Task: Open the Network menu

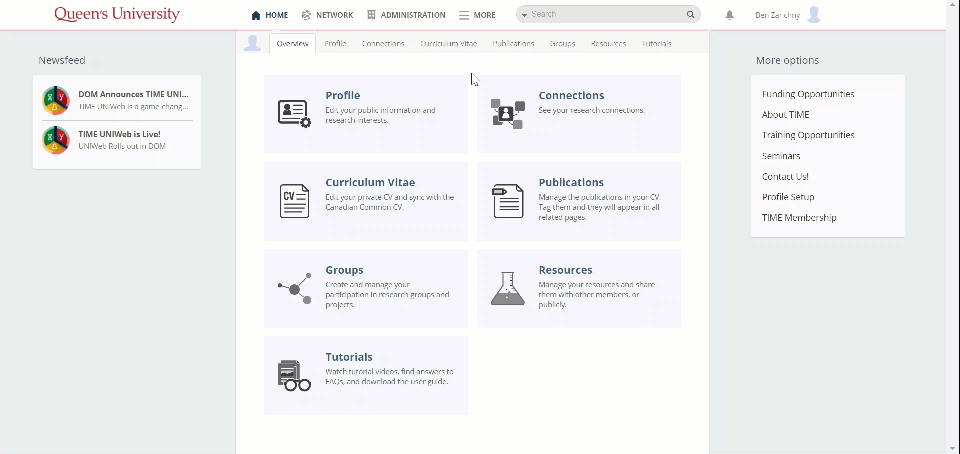Action: tap(327, 15)
